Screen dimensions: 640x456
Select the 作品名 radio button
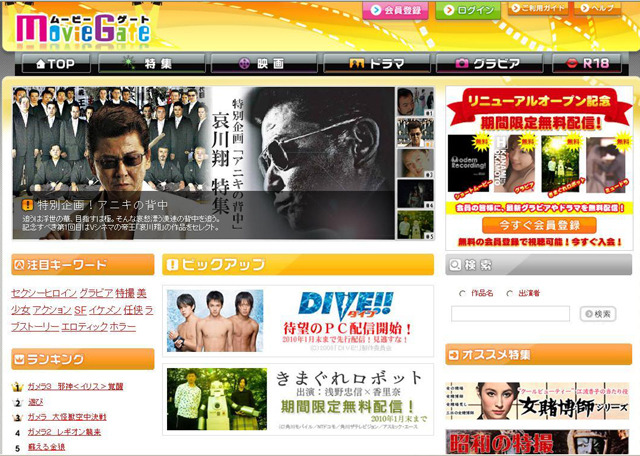[x=462, y=293]
